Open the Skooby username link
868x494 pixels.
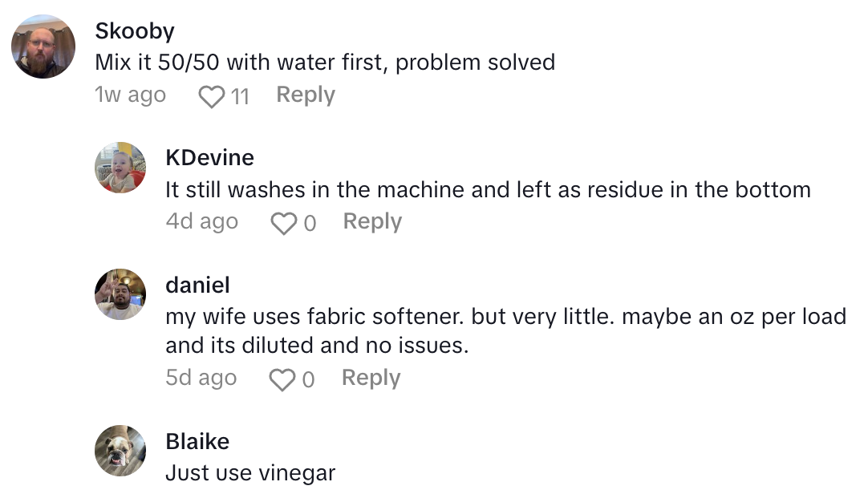pyautogui.click(x=135, y=30)
